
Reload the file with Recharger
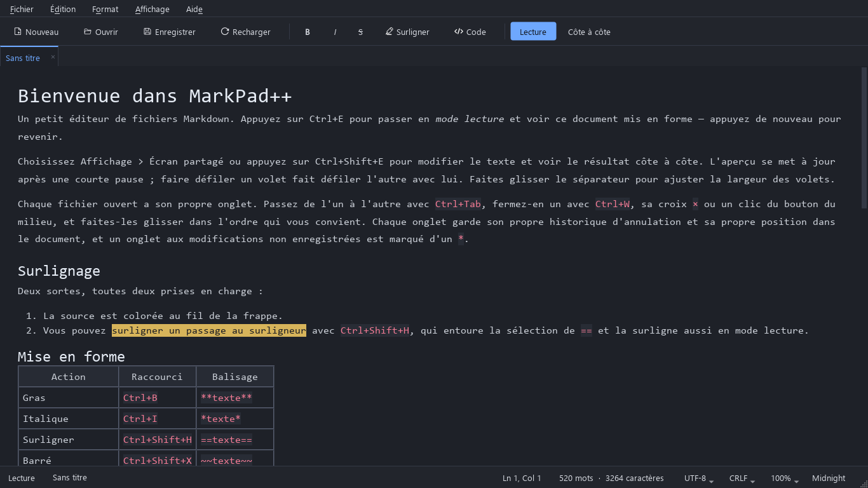coord(245,32)
